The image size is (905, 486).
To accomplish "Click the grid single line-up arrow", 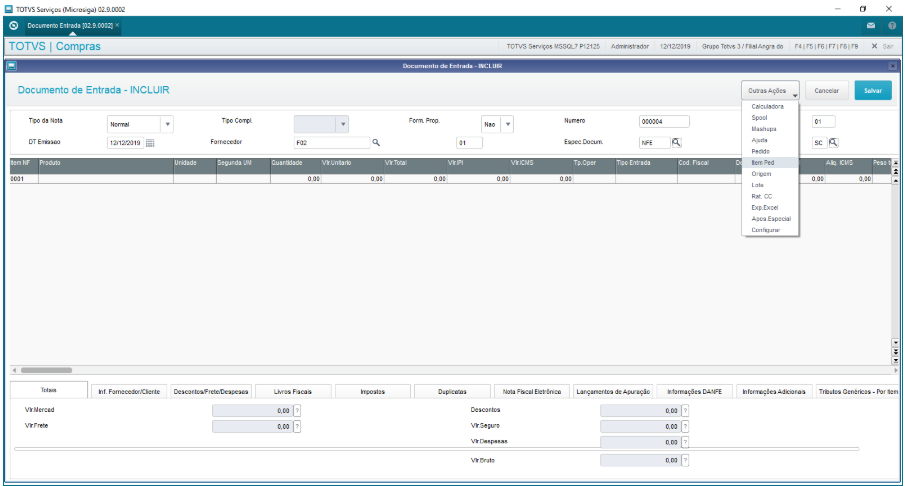I will (896, 180).
